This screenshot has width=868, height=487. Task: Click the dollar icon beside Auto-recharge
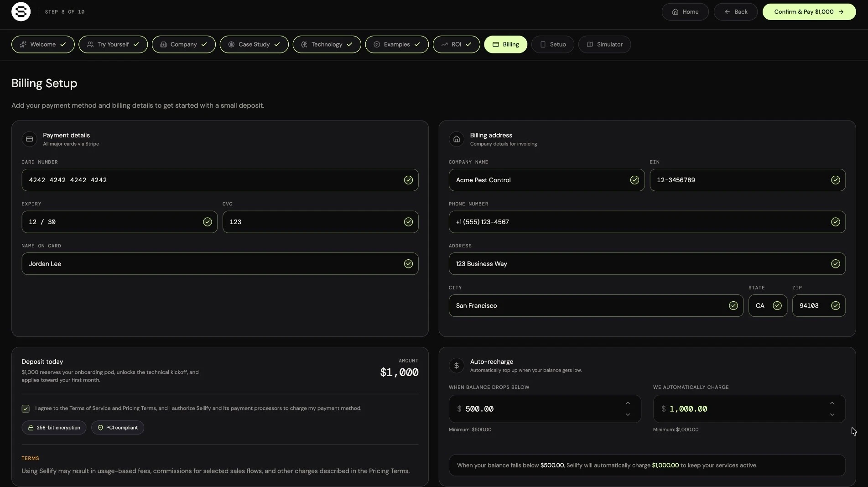(457, 366)
